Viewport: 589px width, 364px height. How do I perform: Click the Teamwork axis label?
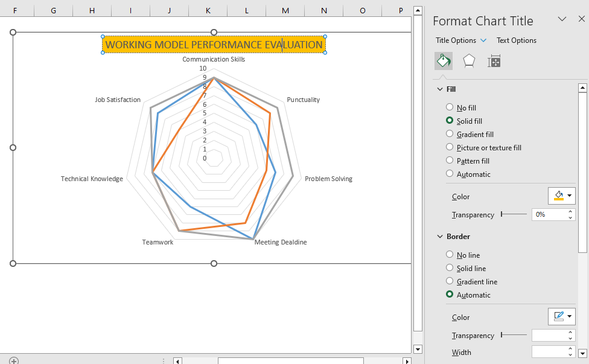click(158, 242)
